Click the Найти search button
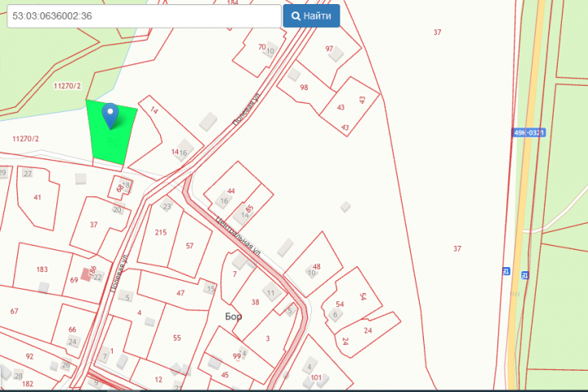The width and height of the screenshot is (588, 392). (311, 16)
